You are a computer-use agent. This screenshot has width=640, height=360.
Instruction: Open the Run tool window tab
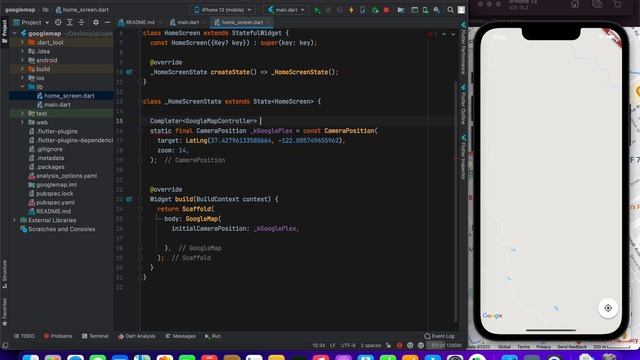pyautogui.click(x=213, y=336)
